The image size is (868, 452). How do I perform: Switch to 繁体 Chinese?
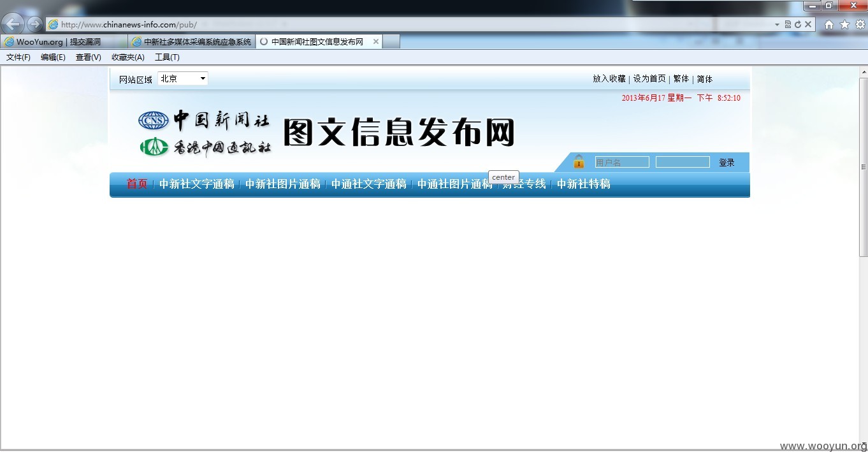click(x=681, y=79)
